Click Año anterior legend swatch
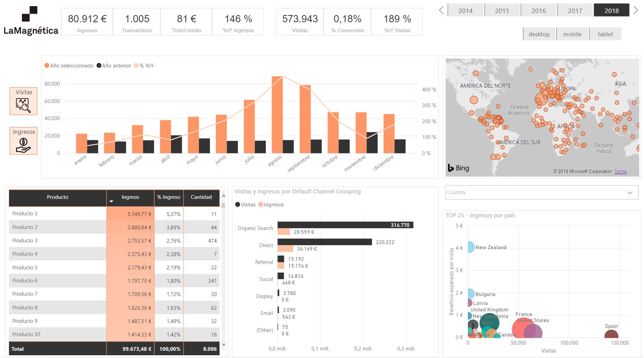644x358 pixels. [99, 65]
